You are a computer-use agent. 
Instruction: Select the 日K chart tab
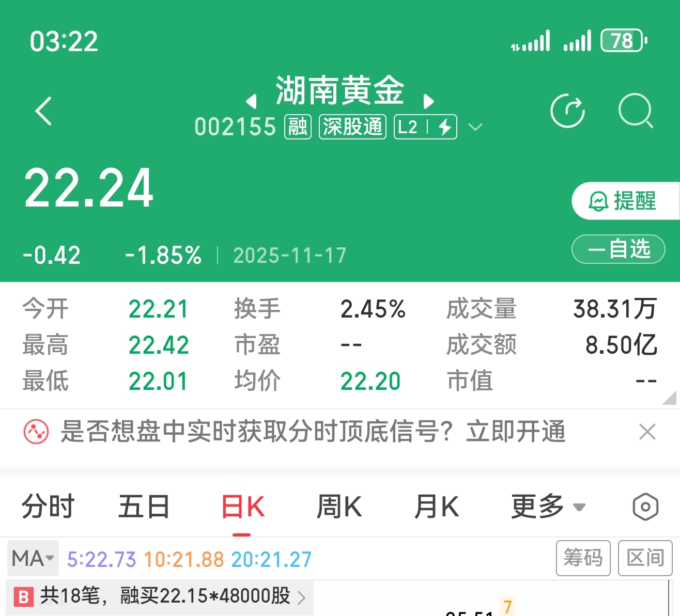pos(242,507)
